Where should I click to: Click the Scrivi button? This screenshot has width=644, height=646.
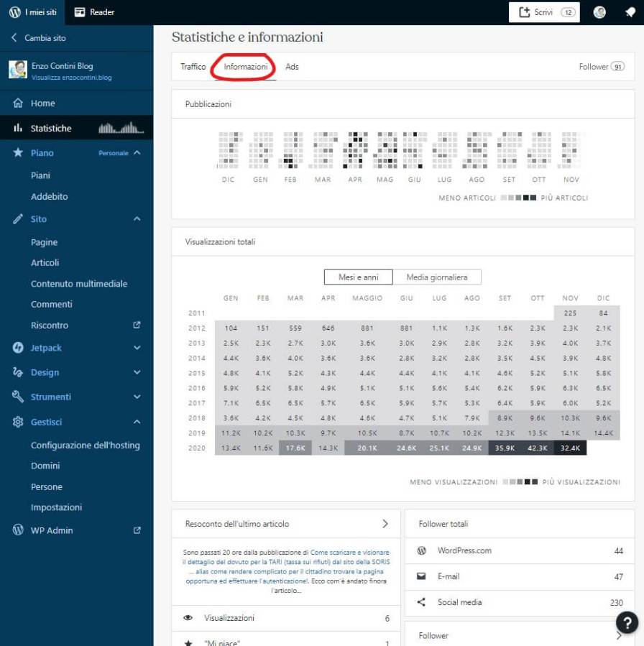(544, 12)
